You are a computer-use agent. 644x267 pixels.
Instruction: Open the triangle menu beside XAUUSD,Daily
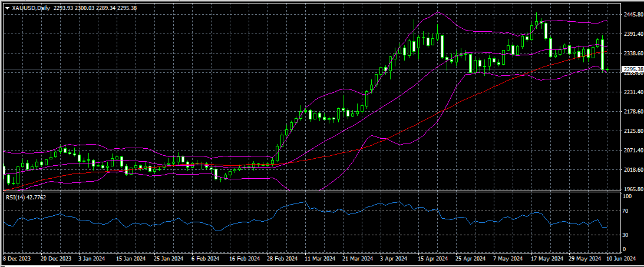(7, 8)
